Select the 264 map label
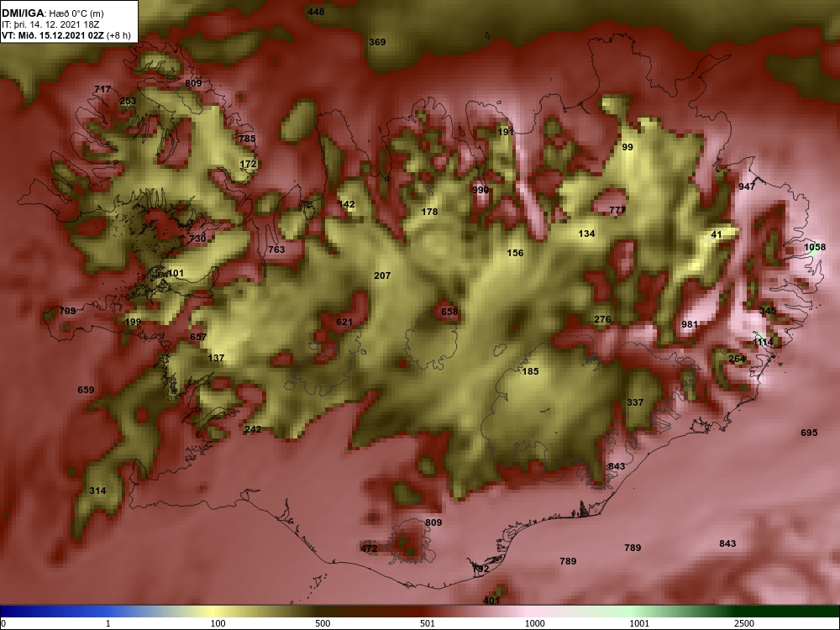Viewport: 840px width, 630px height. pos(737,359)
